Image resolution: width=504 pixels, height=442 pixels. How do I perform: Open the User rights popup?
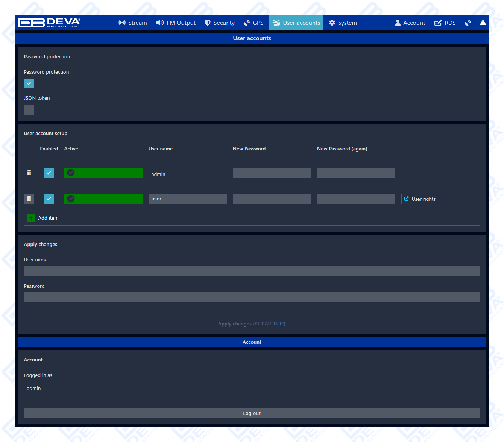point(440,199)
